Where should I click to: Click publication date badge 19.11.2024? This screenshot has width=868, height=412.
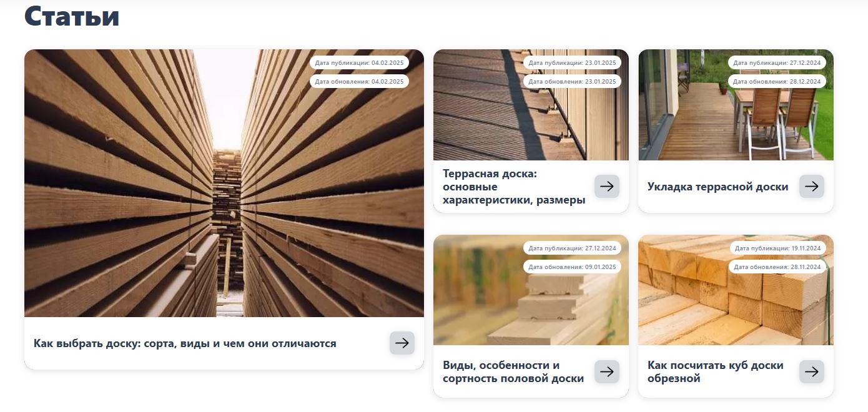point(777,248)
